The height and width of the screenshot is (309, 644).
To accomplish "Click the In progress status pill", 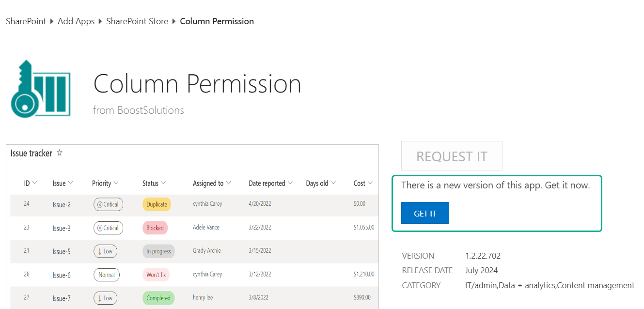I will click(158, 251).
